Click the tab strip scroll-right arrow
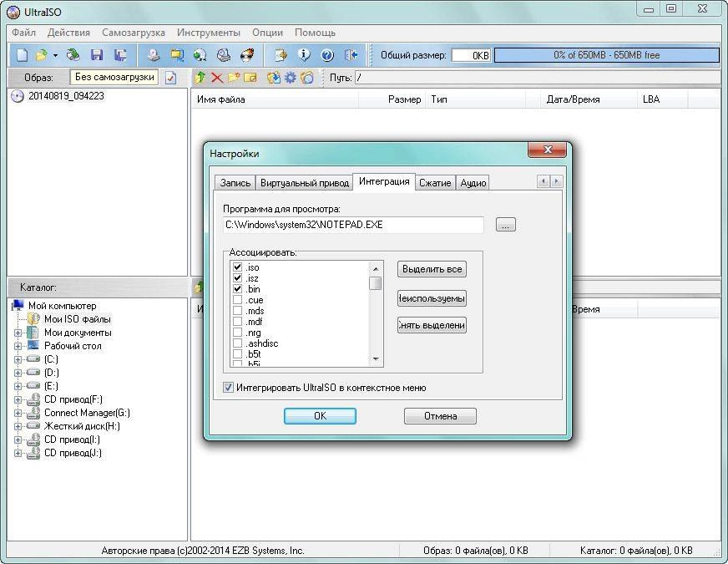This screenshot has width=728, height=564. click(x=556, y=181)
